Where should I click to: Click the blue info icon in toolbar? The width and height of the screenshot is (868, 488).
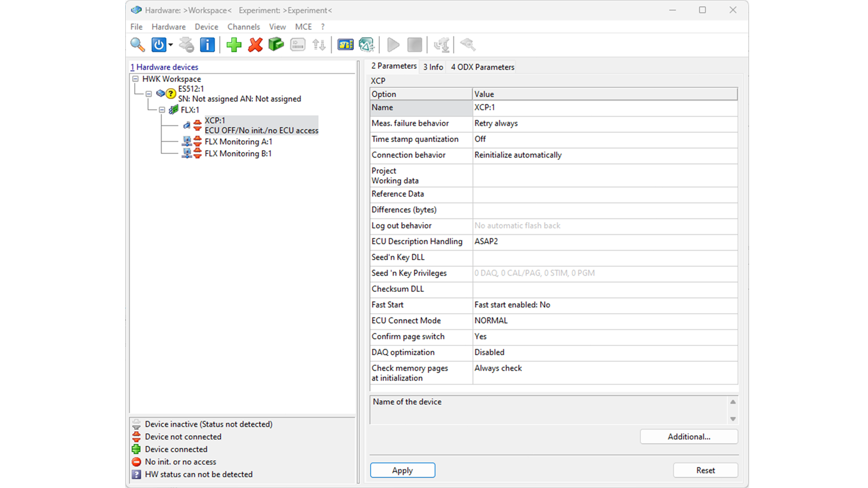[207, 45]
